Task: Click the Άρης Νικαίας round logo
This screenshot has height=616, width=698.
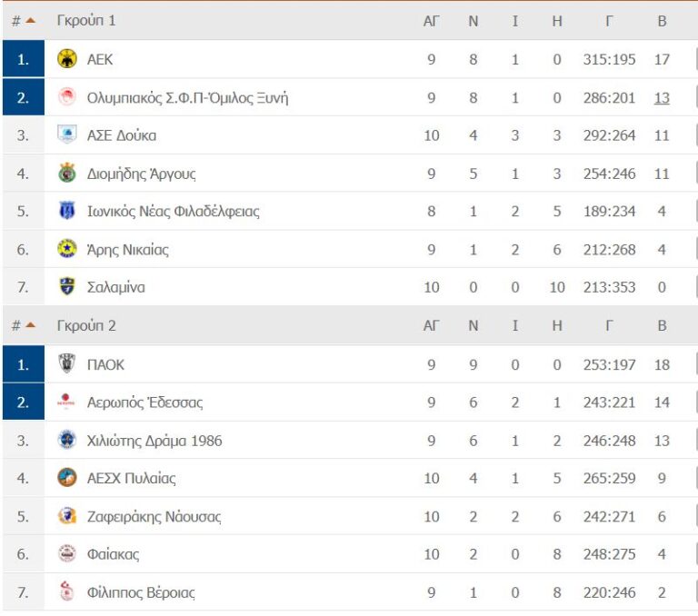Action: pos(67,249)
